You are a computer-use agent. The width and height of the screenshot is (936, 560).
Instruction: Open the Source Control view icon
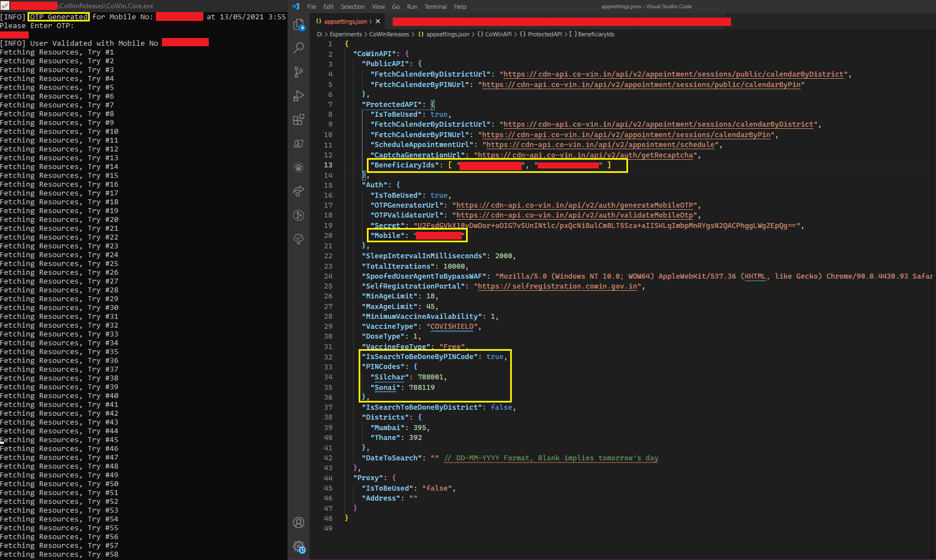point(299,72)
